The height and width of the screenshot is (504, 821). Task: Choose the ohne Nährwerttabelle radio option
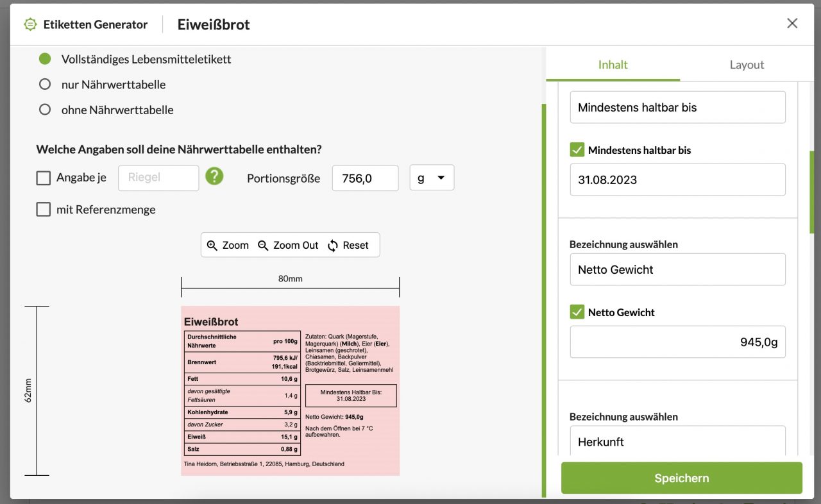tap(45, 110)
